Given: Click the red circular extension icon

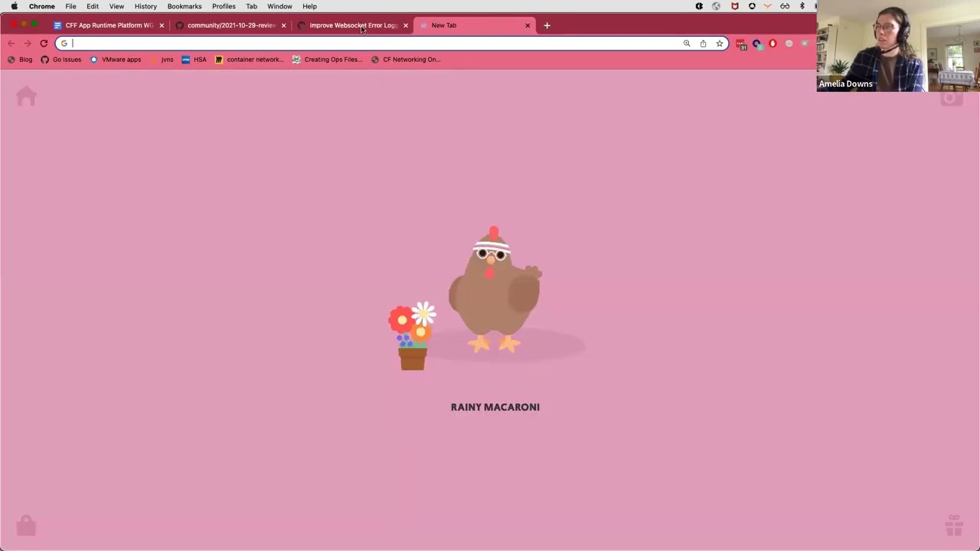Looking at the screenshot, I should (773, 44).
